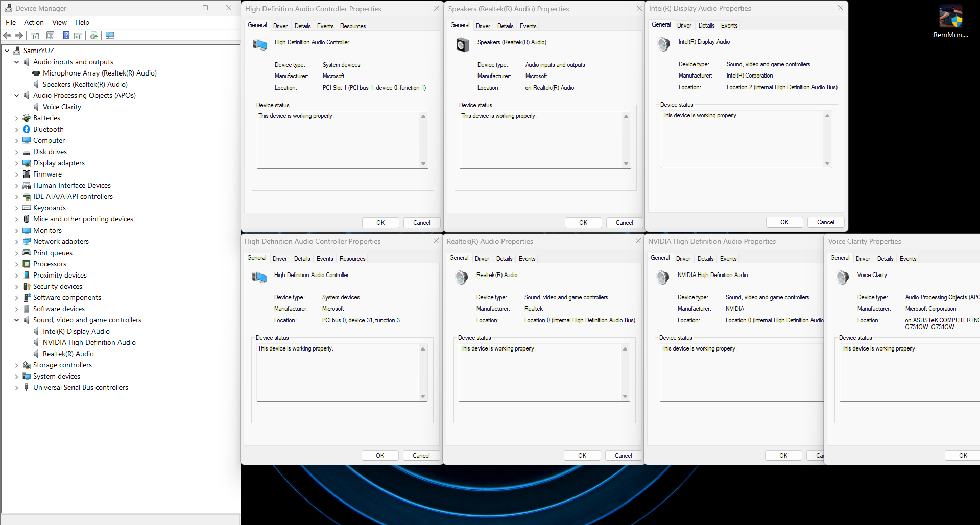The height and width of the screenshot is (525, 980).
Task: Click OK in Realtek(R) Audio Properties
Action: click(x=582, y=456)
